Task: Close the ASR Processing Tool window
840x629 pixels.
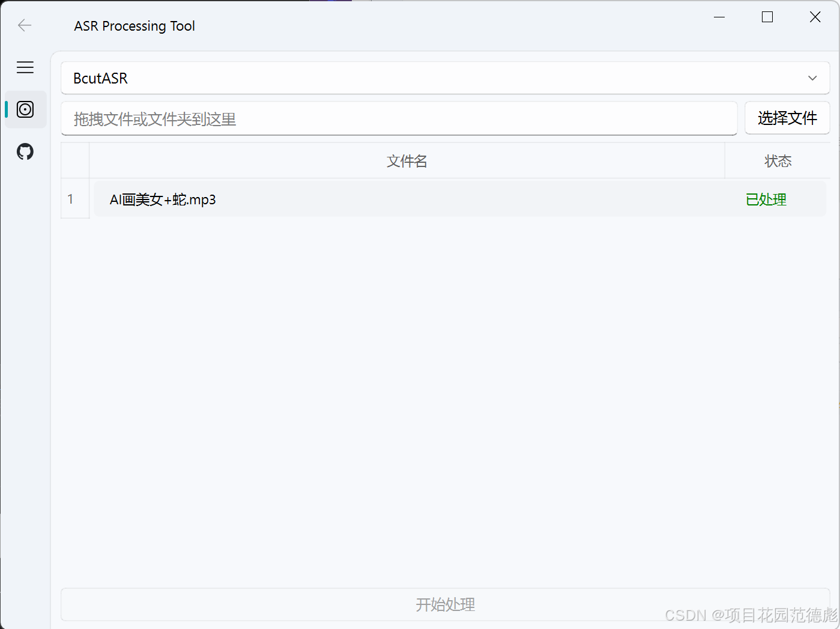Action: tap(815, 17)
